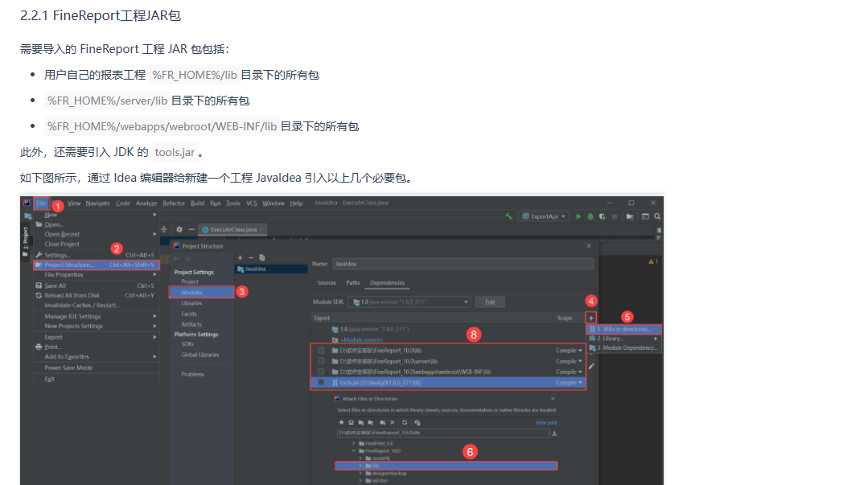Choose Project Structure... from File menu
The image size is (868, 485).
pyautogui.click(x=97, y=265)
